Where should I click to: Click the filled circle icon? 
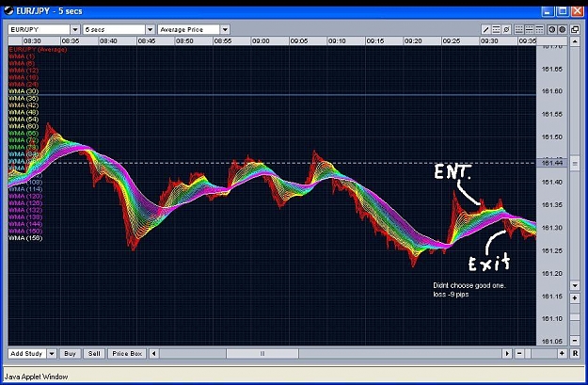tap(562, 29)
